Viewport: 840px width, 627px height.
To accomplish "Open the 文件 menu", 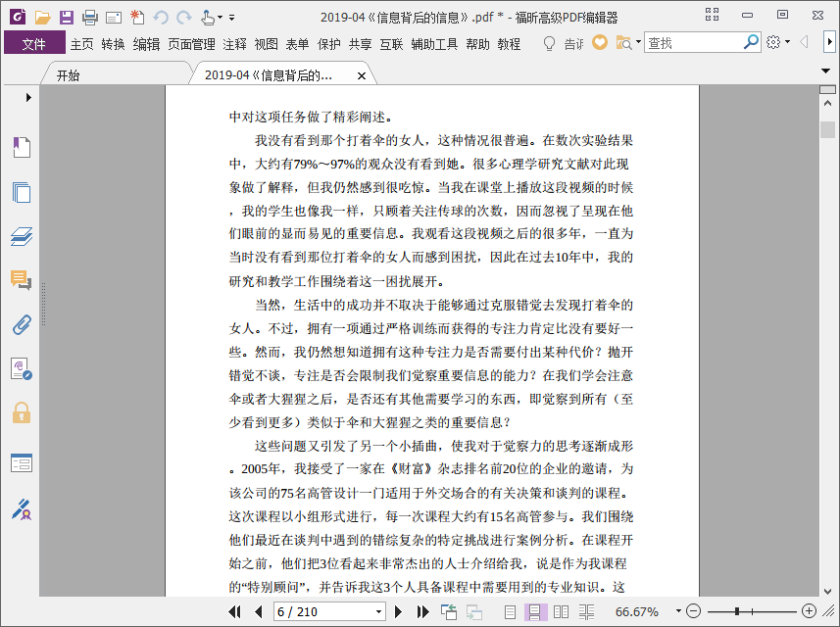I will pos(34,43).
